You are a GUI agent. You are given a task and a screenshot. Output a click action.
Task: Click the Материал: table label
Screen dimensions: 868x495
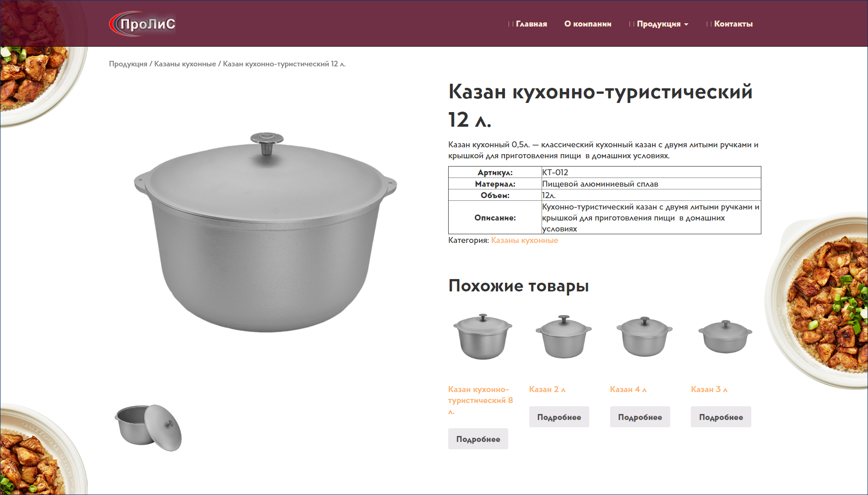click(495, 184)
